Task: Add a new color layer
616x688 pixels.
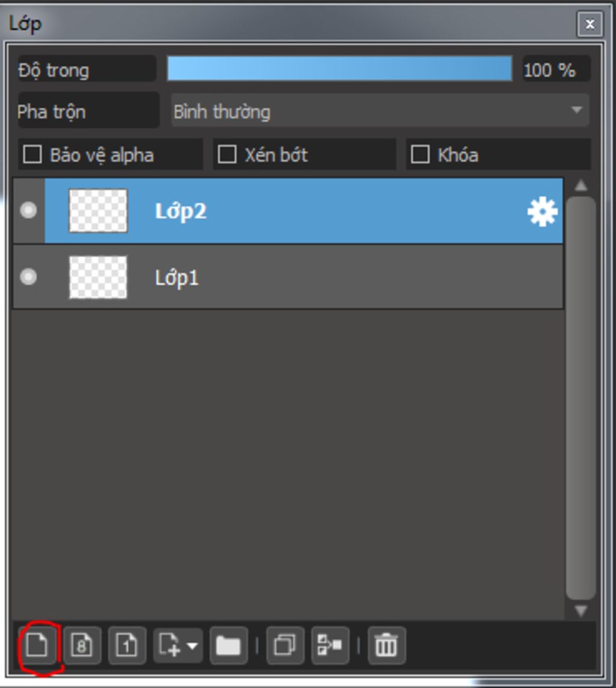Action: pyautogui.click(x=37, y=645)
